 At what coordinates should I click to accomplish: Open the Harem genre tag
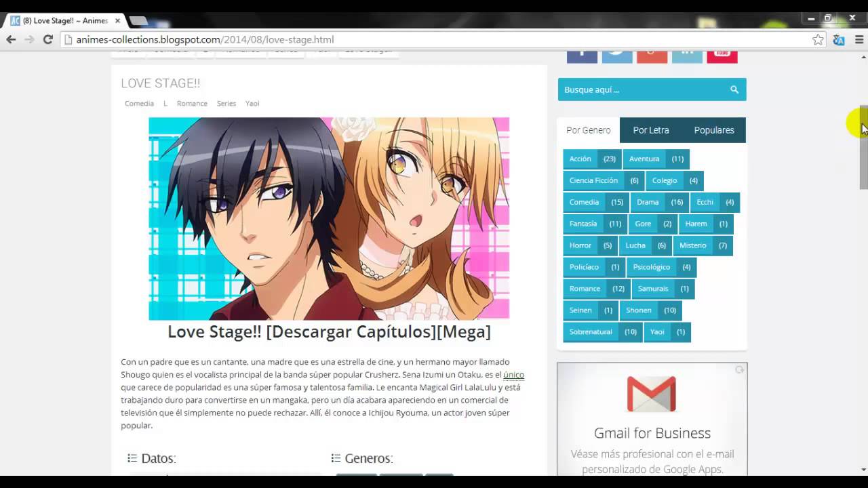point(706,224)
